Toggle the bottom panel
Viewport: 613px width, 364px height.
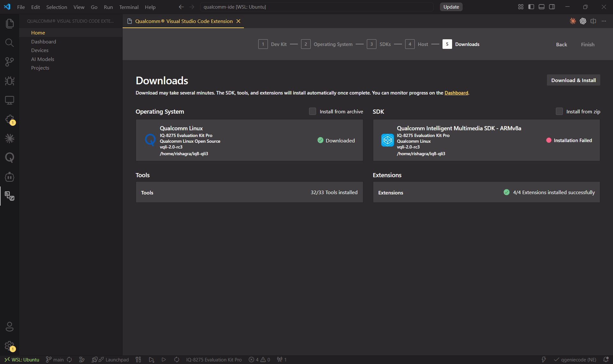[541, 7]
